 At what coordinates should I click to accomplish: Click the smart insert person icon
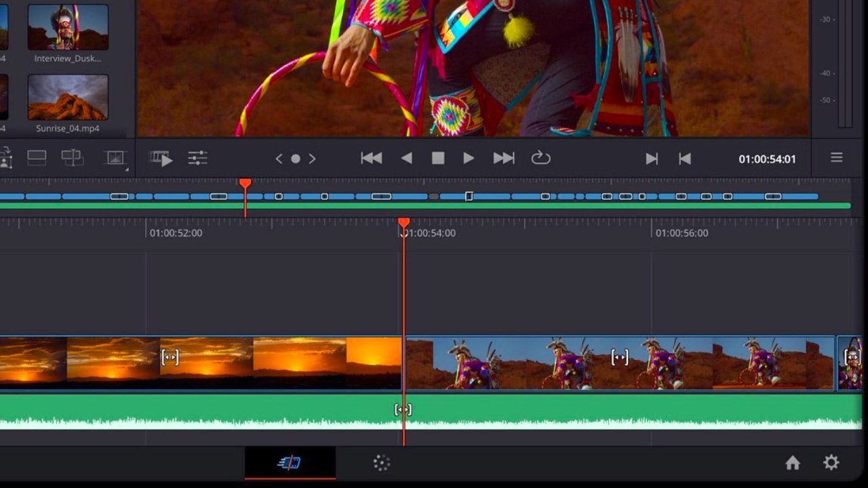click(x=5, y=159)
